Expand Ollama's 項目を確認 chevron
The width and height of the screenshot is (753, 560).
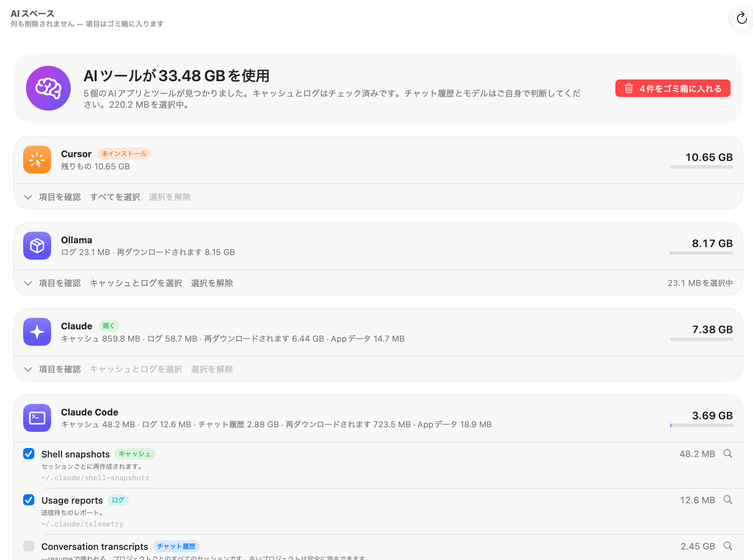28,283
